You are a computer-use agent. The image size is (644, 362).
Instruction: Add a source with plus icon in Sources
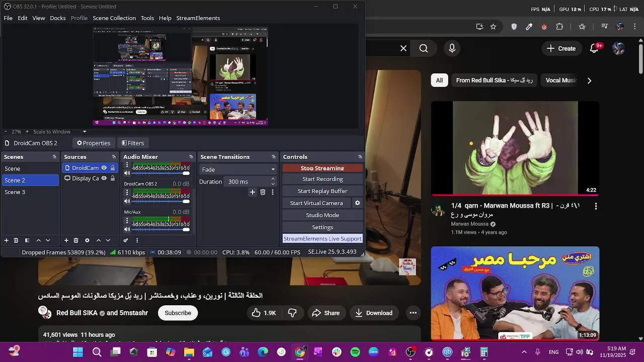click(66, 240)
